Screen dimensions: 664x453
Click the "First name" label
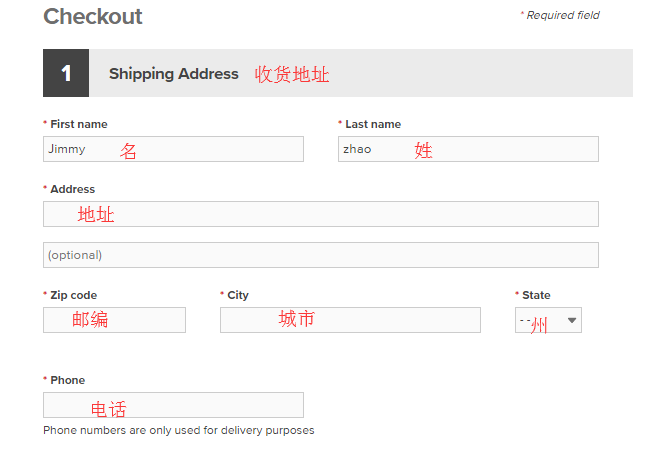(78, 124)
